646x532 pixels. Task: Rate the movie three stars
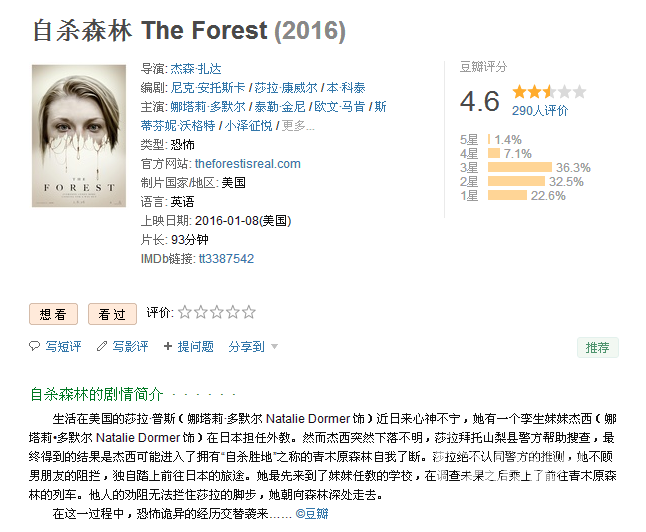217,312
